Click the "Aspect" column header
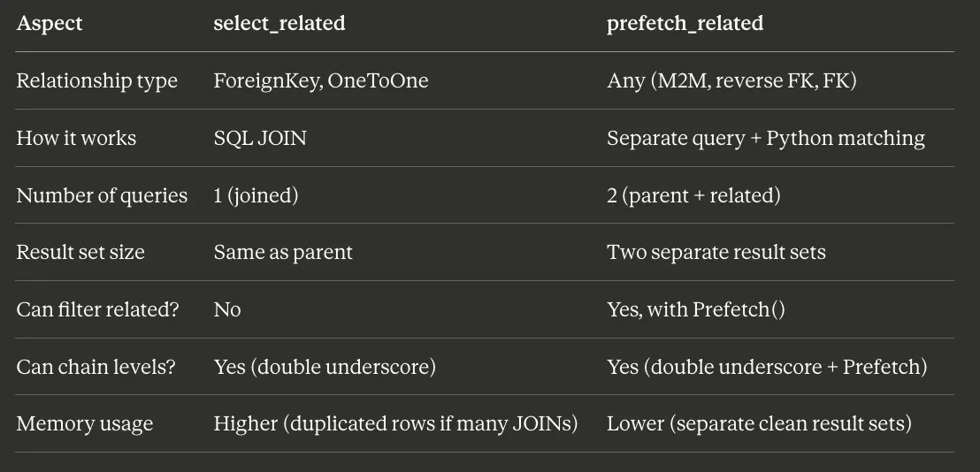 tap(50, 24)
